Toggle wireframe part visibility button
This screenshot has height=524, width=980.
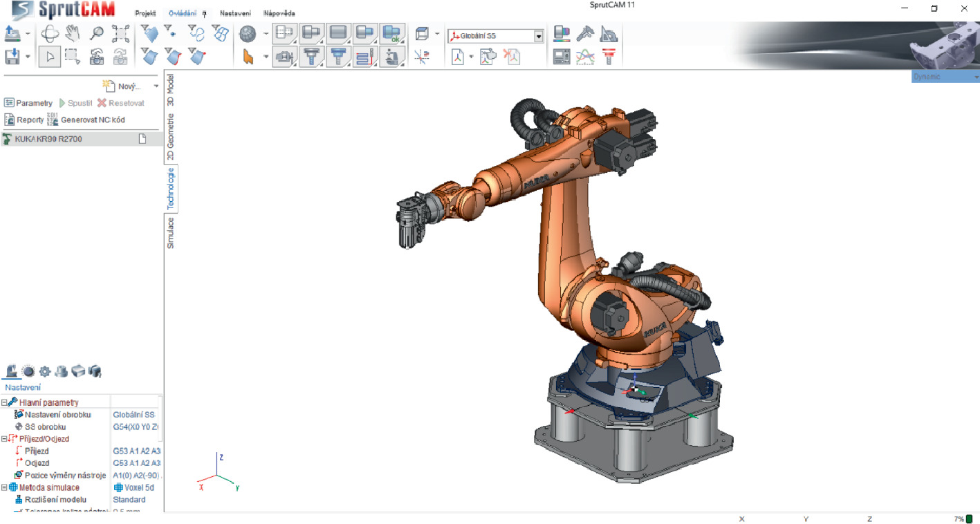pos(285,33)
